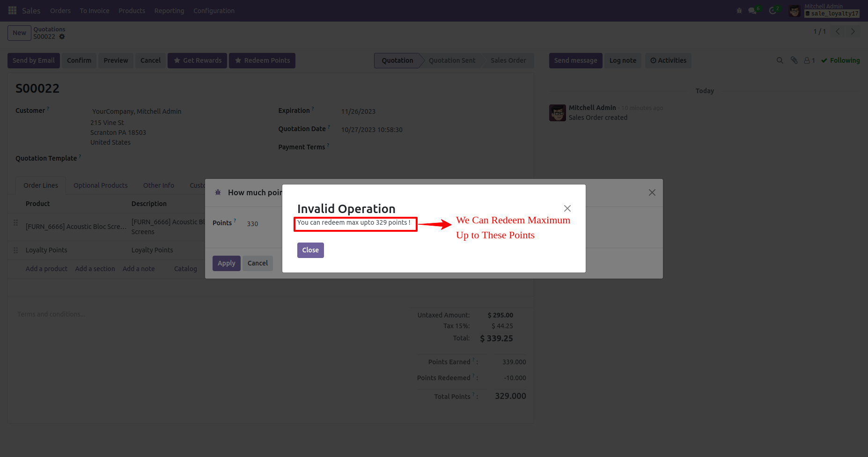This screenshot has width=868, height=457.
Task: Click the Expiration date 11/26/2023
Action: [358, 111]
